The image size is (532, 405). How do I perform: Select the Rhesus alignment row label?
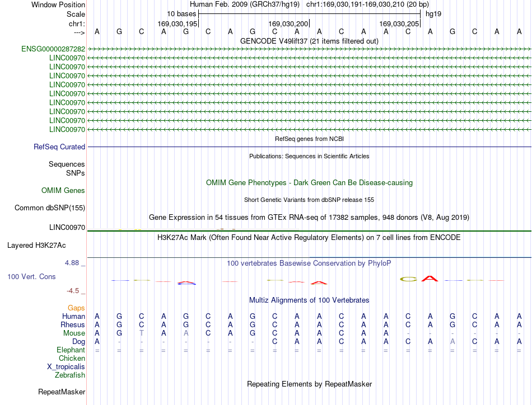pos(73,324)
